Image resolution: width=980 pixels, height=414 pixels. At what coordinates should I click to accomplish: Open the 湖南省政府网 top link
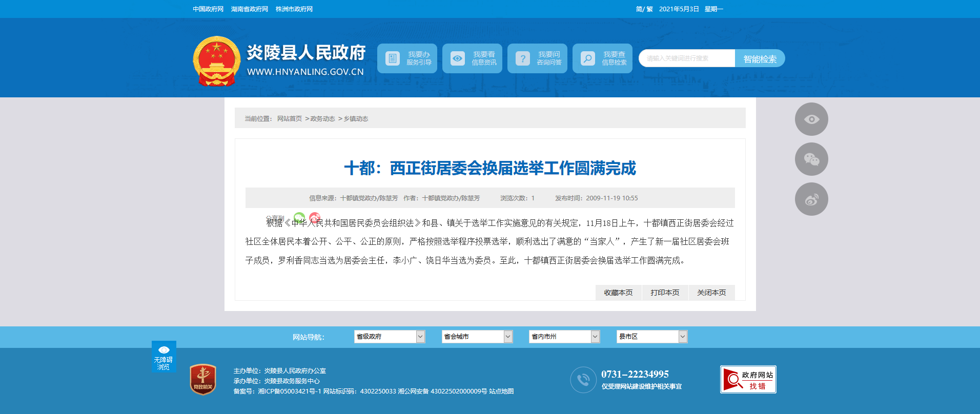coord(250,9)
